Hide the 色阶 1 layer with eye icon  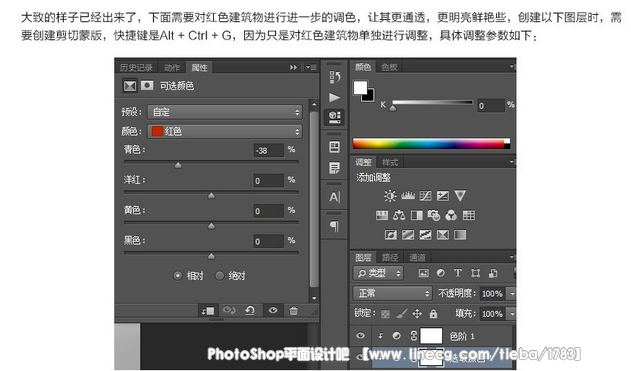coord(360,335)
